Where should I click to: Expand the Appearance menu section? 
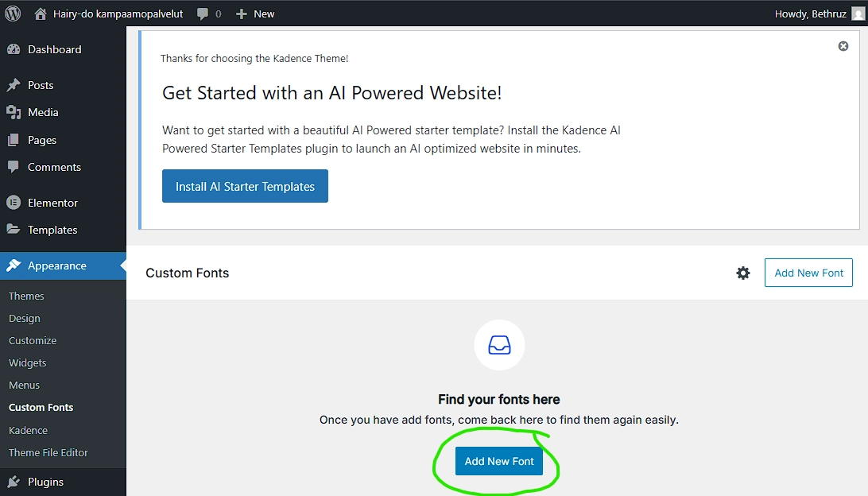pos(56,265)
